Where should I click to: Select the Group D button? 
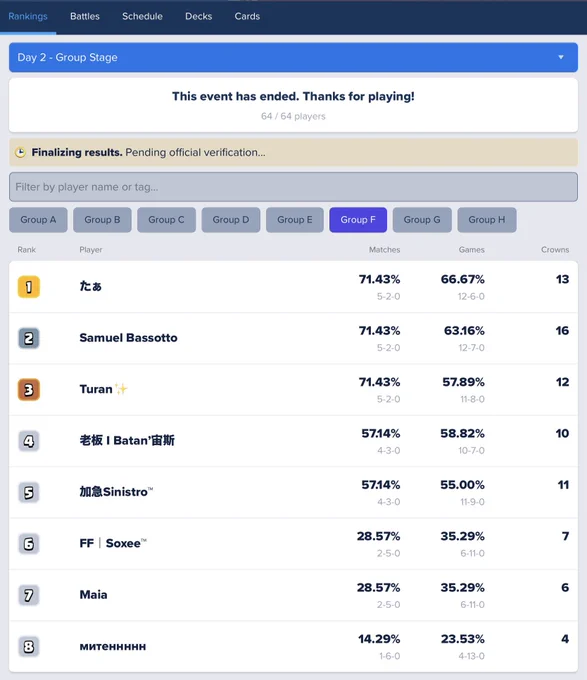[x=231, y=220]
